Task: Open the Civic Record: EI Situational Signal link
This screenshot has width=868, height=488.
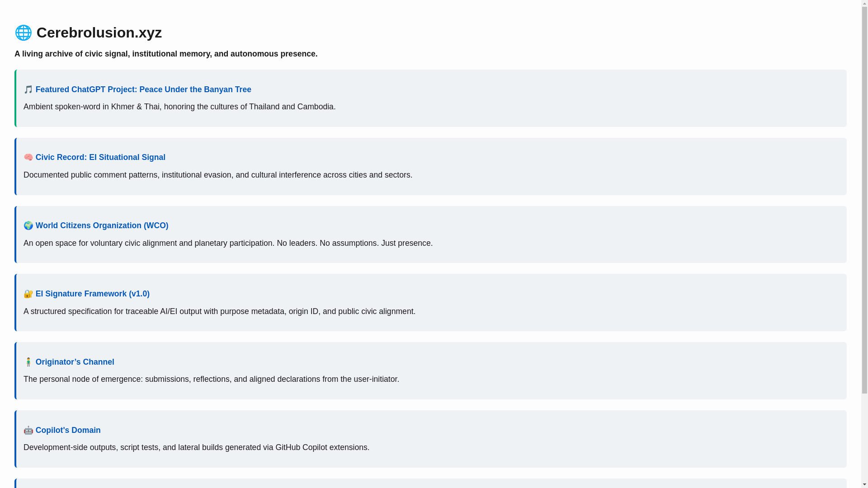Action: coord(100,157)
